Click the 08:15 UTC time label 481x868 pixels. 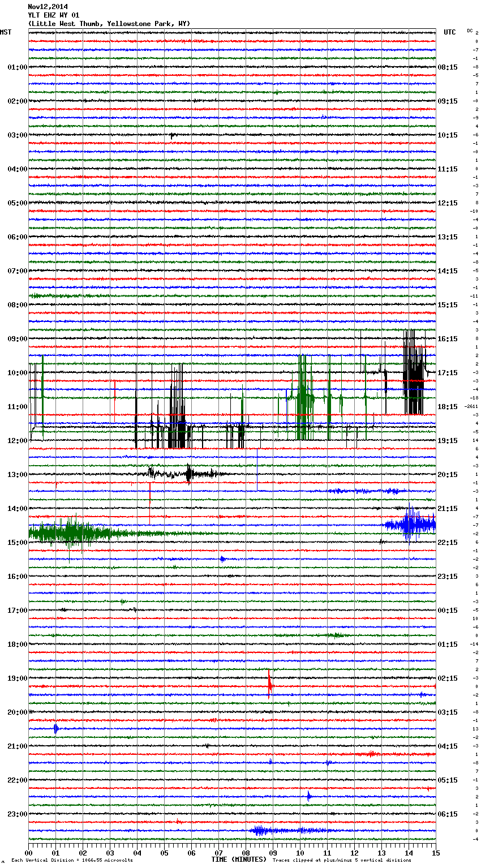point(448,67)
